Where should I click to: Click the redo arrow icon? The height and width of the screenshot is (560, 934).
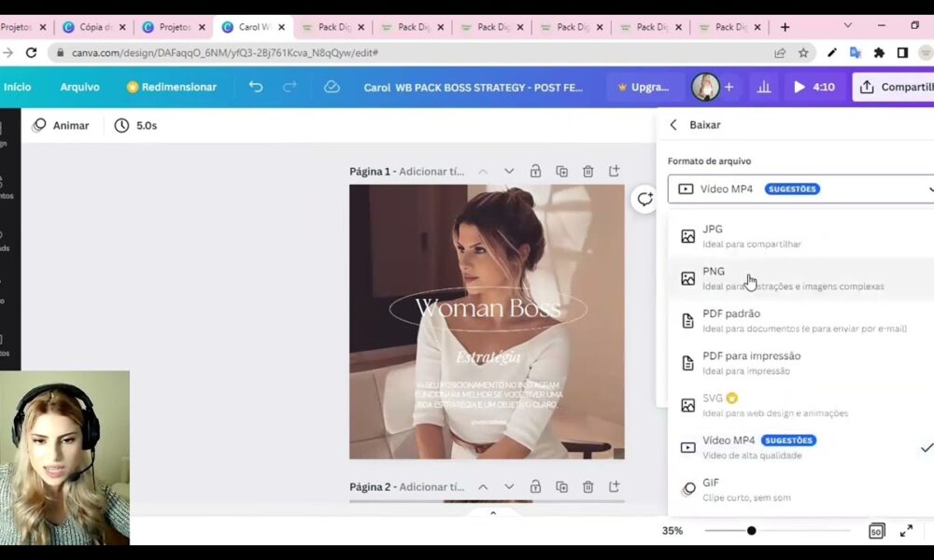coord(290,87)
